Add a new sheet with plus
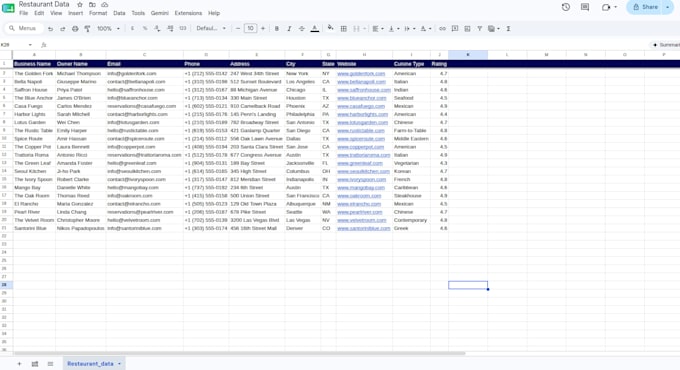The height and width of the screenshot is (370, 680). click(x=19, y=364)
